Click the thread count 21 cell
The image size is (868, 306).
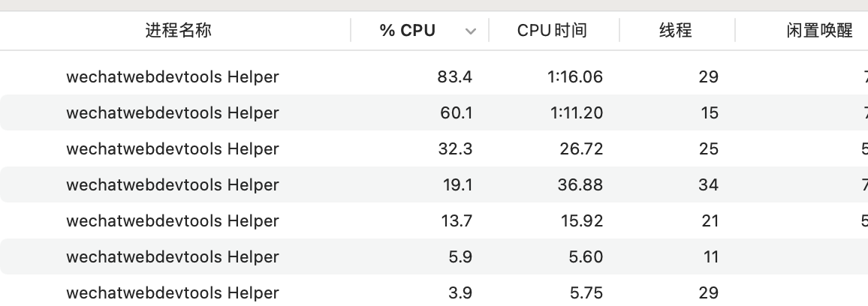(708, 220)
